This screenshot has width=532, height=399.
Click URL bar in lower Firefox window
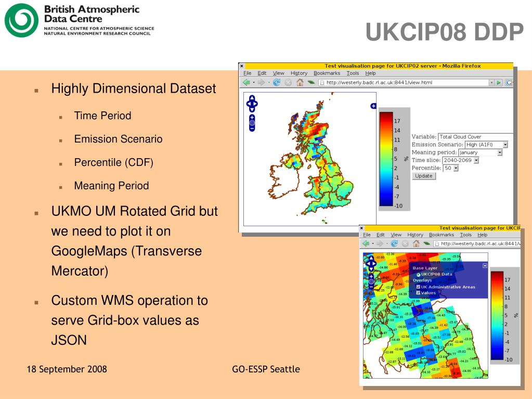click(x=477, y=243)
